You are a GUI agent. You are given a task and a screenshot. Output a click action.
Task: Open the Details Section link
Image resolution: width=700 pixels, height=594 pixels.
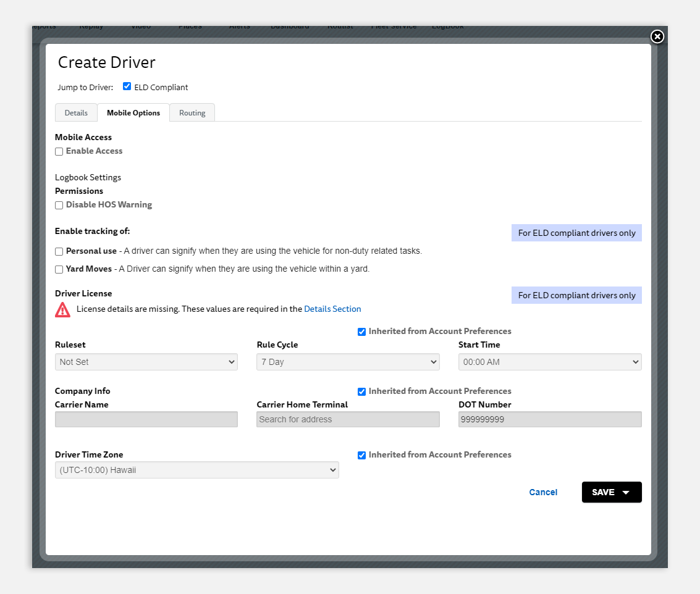point(332,309)
